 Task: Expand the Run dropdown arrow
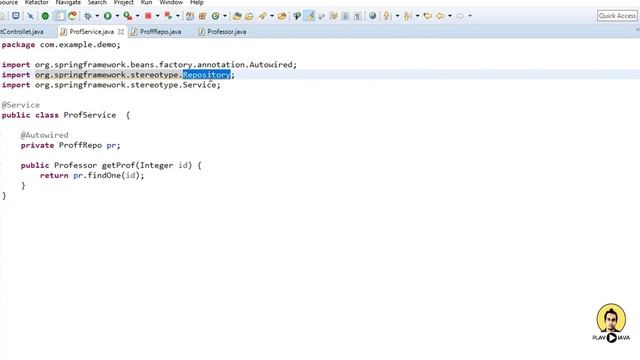pyautogui.click(x=117, y=16)
